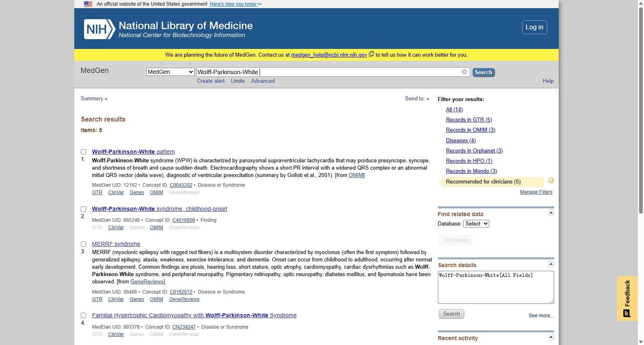Click the blue Search button
The height and width of the screenshot is (345, 644).
pos(484,72)
